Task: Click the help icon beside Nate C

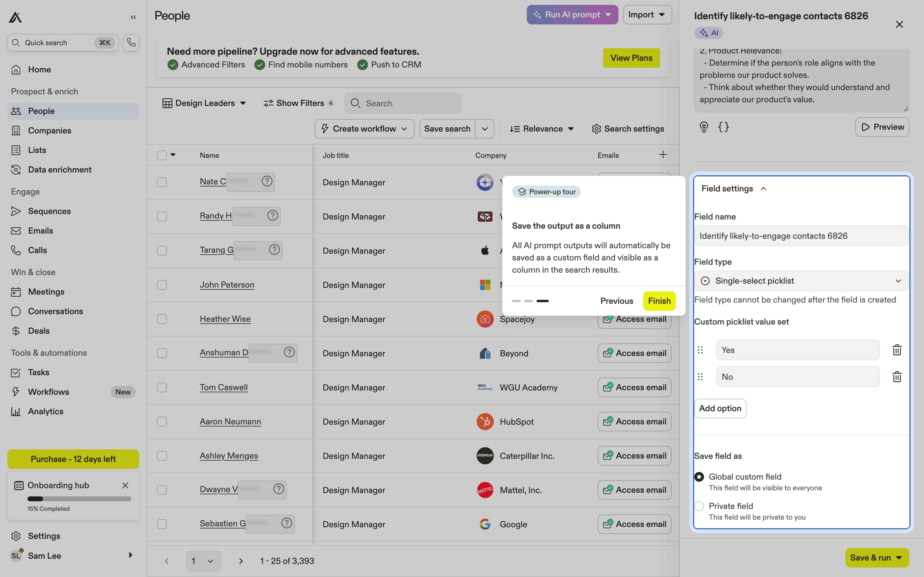Action: (267, 181)
